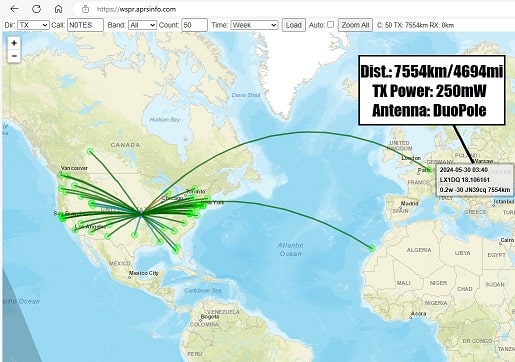Click the Cairo city label

point(507,240)
